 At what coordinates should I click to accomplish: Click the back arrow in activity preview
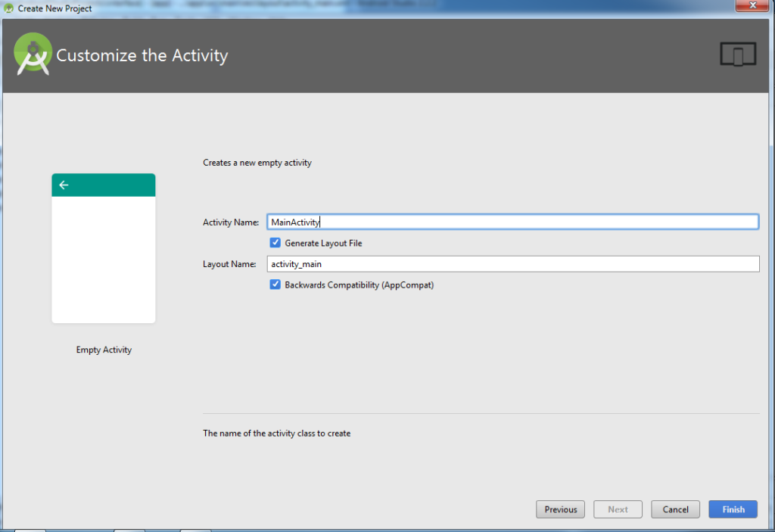tap(64, 185)
